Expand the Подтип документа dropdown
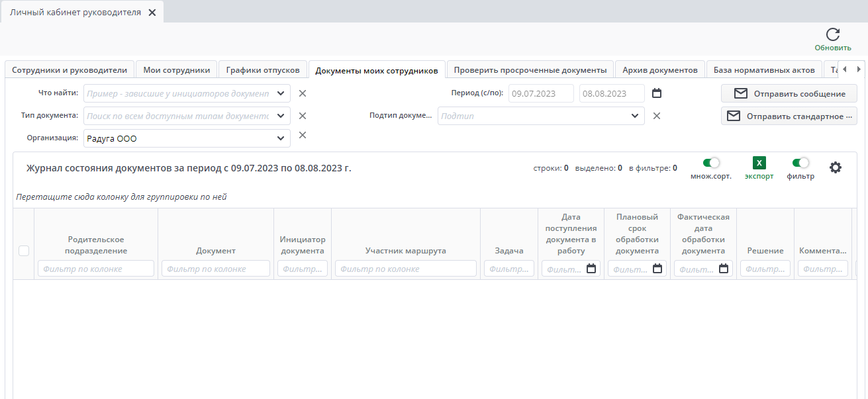868x399 pixels. (635, 116)
